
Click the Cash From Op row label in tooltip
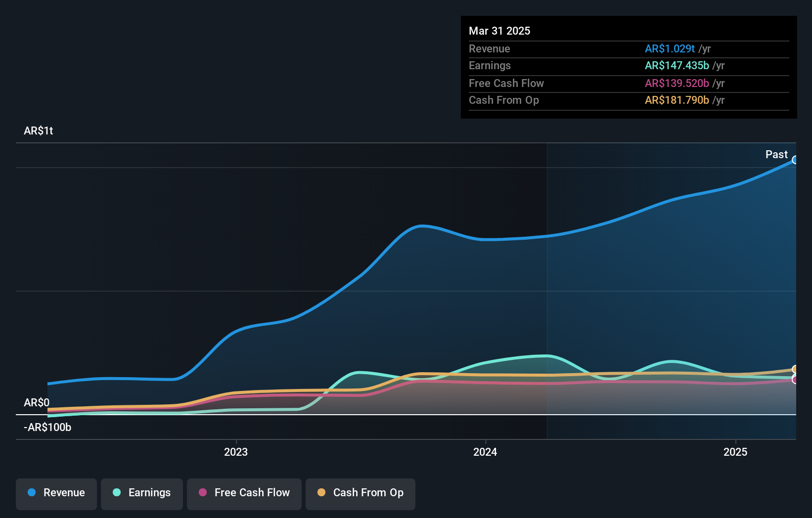tap(503, 100)
